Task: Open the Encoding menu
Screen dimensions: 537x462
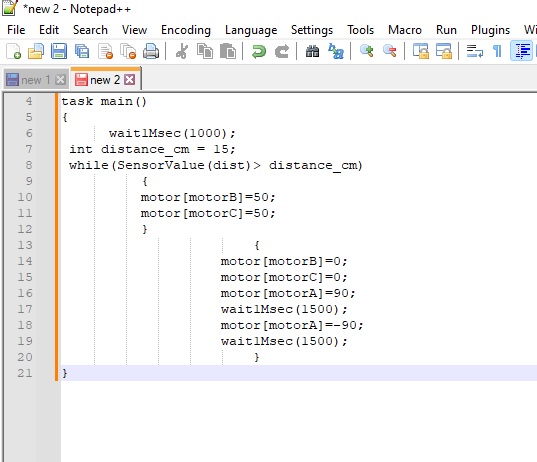Action: tap(186, 30)
